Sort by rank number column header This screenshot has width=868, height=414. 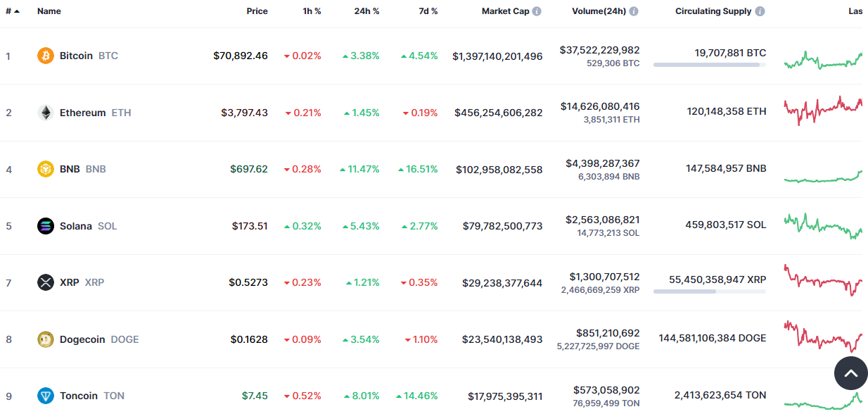tap(13, 11)
